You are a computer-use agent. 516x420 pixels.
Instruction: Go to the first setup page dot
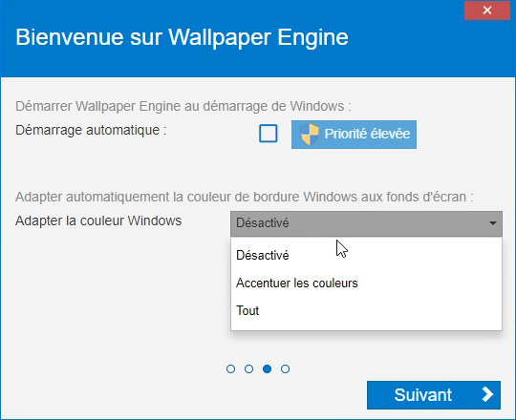(x=230, y=368)
